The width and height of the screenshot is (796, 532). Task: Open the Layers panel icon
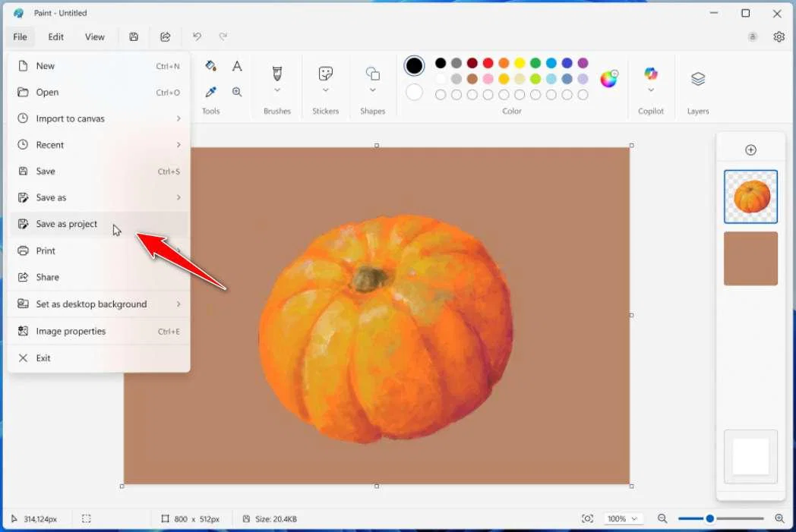pyautogui.click(x=697, y=80)
